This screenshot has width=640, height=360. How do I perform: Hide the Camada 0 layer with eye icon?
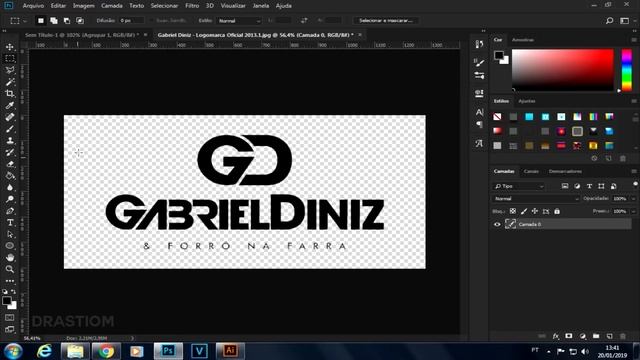(x=497, y=224)
